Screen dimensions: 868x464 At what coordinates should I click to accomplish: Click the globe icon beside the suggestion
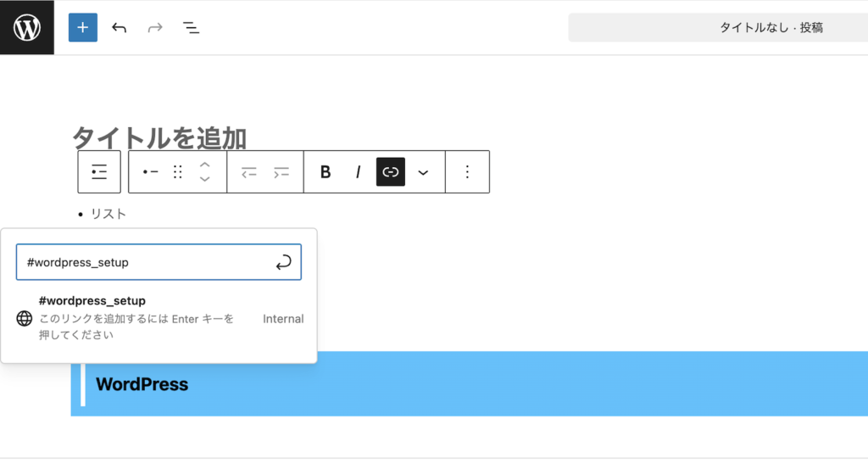point(25,318)
